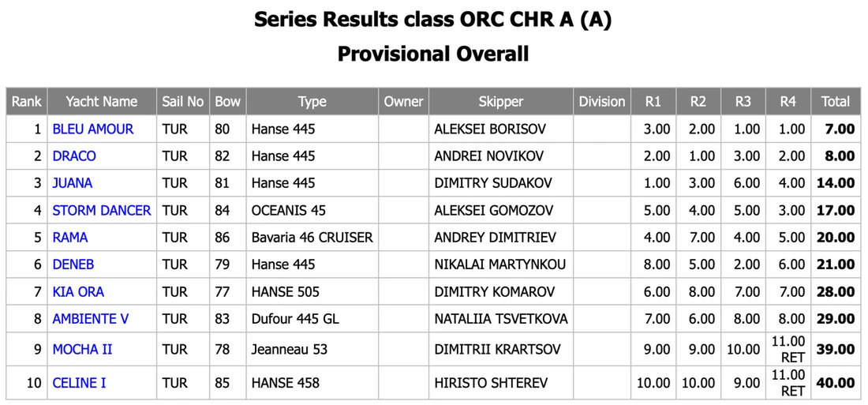Open the DENEB yacht link
868x405 pixels.
tap(73, 264)
